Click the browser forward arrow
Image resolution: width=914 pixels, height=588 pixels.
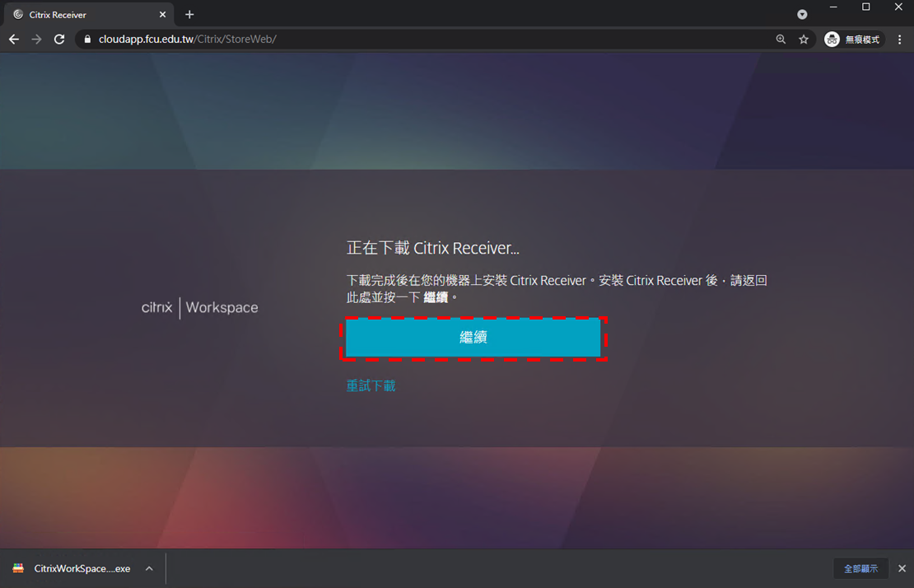point(36,39)
